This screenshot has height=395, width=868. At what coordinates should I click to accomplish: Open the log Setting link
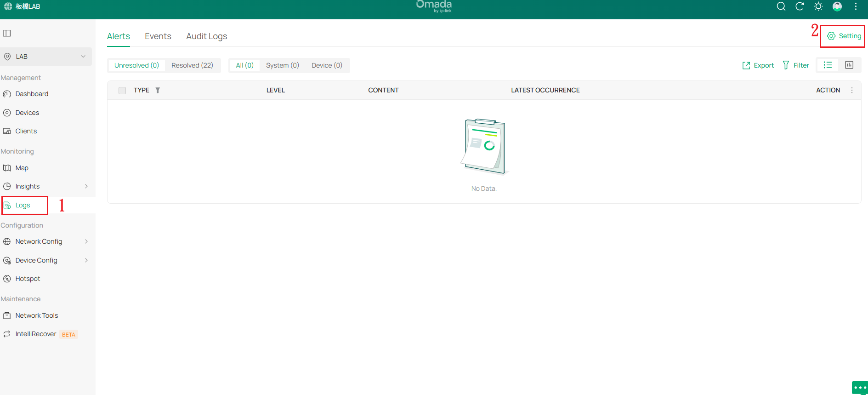click(x=844, y=36)
